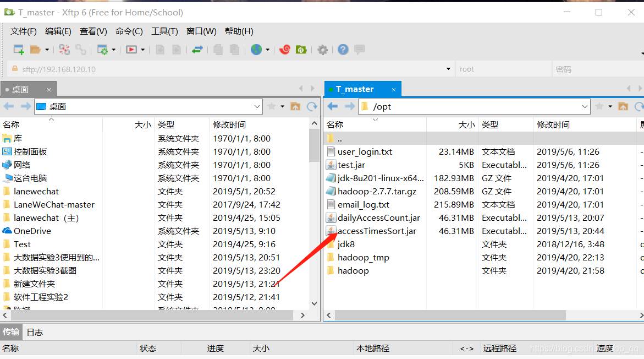The height and width of the screenshot is (359, 644).
Task: Click the globe encoding icon
Action: [x=256, y=50]
